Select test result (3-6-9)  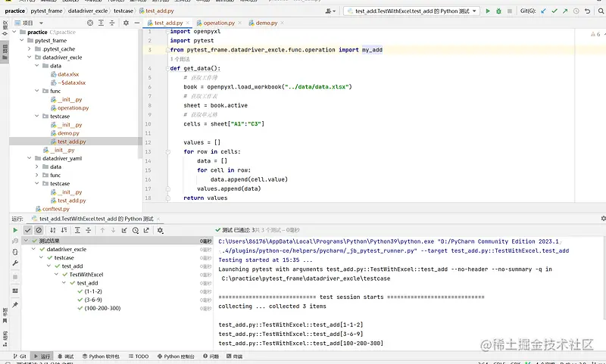(x=93, y=300)
